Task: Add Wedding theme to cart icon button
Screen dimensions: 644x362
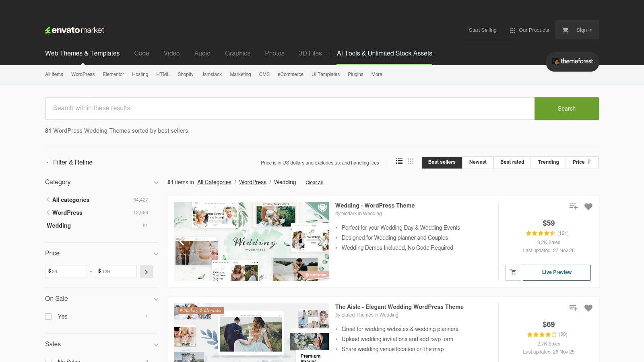Action: tap(513, 272)
